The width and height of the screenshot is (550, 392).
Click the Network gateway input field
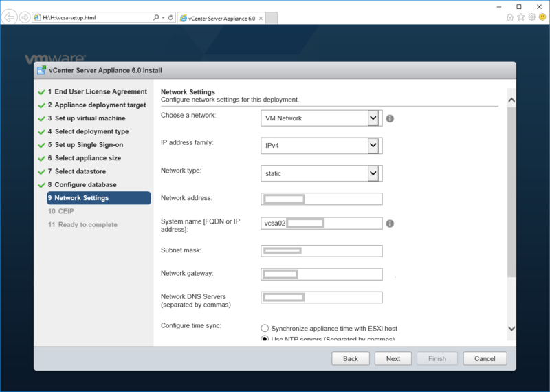tap(321, 274)
